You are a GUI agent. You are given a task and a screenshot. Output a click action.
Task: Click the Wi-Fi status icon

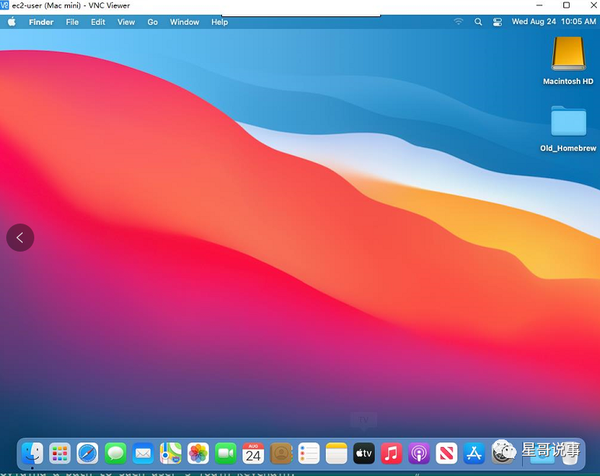458,22
